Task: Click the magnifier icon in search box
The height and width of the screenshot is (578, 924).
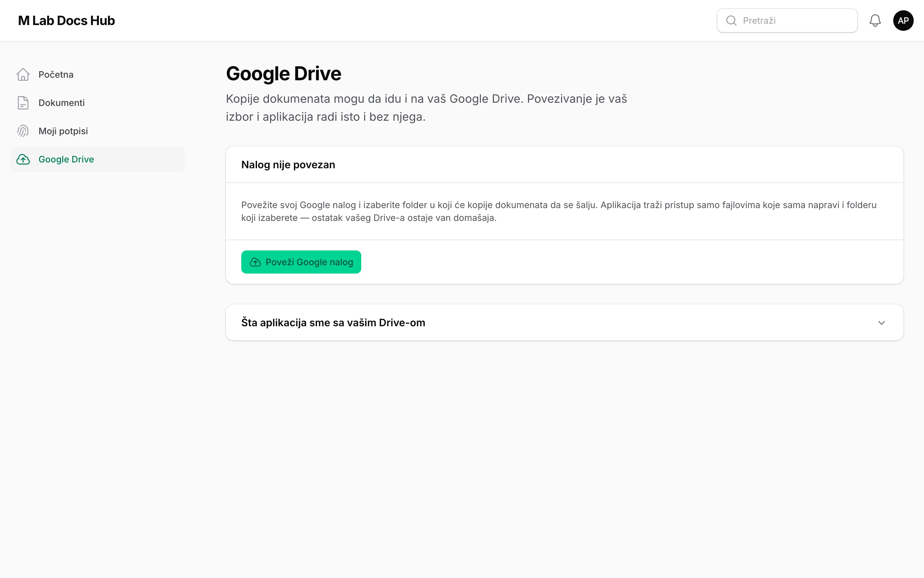Action: coord(731,21)
